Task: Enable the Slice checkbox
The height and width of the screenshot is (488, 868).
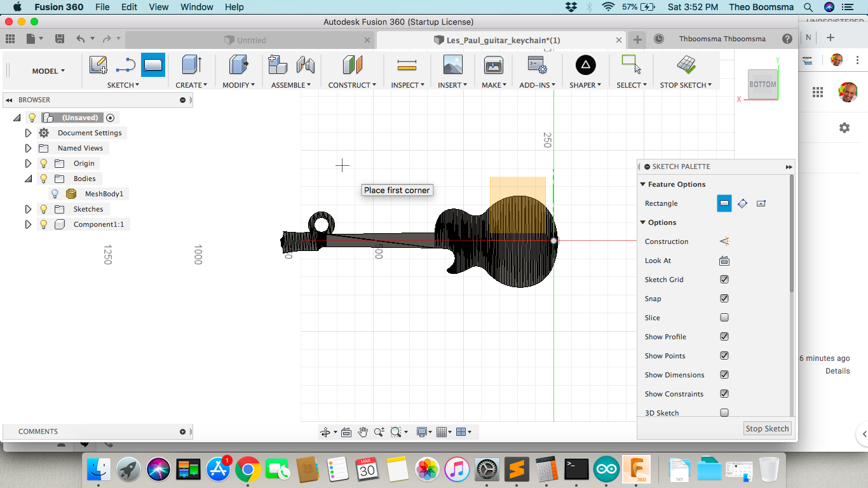Action: tap(724, 318)
